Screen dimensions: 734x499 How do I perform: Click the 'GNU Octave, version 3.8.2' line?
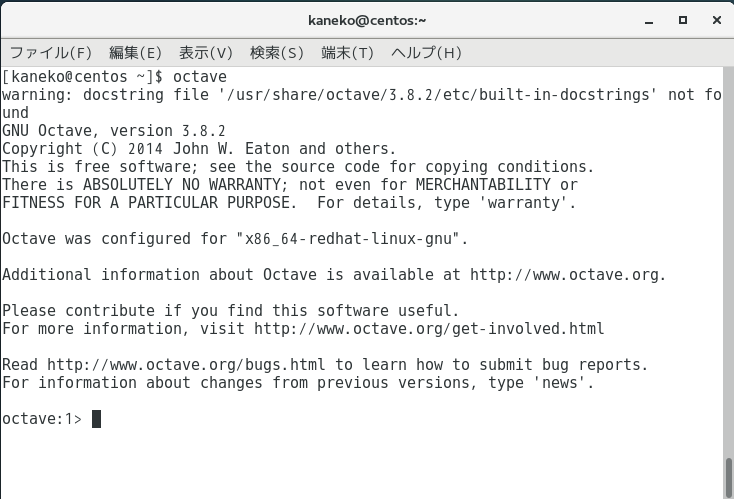coord(114,131)
